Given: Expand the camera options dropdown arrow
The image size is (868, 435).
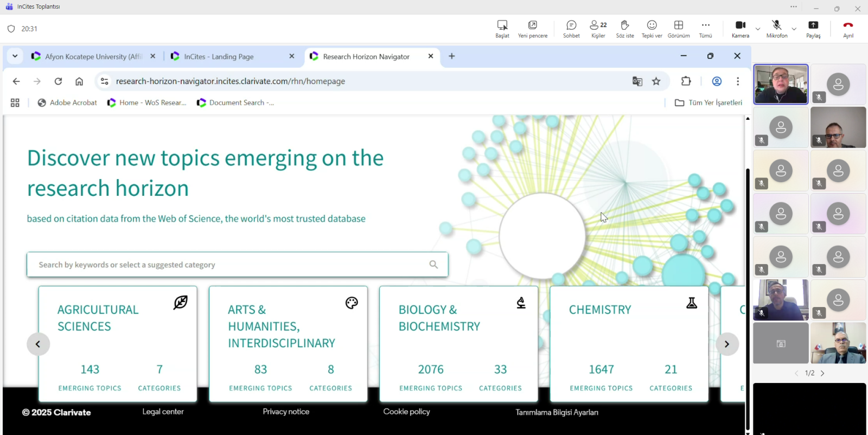Looking at the screenshot, I should tap(758, 29).
